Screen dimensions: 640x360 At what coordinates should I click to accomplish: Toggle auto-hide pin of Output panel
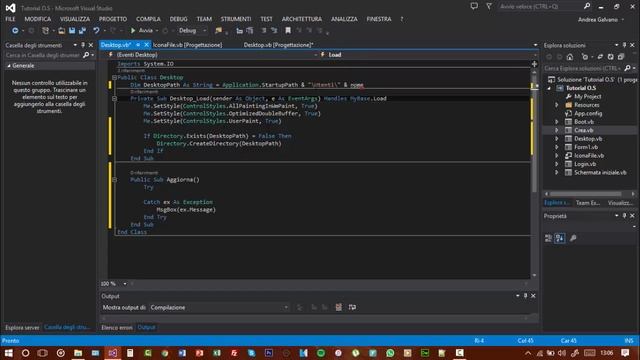tap(525, 296)
